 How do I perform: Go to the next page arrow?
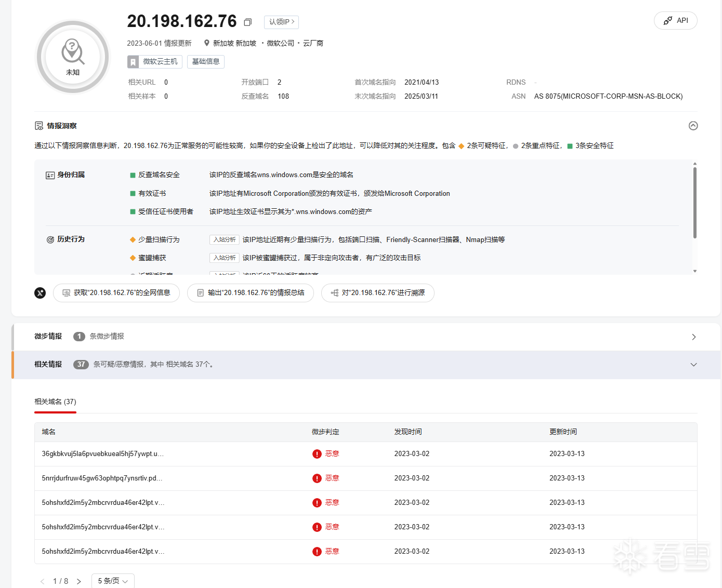click(79, 581)
